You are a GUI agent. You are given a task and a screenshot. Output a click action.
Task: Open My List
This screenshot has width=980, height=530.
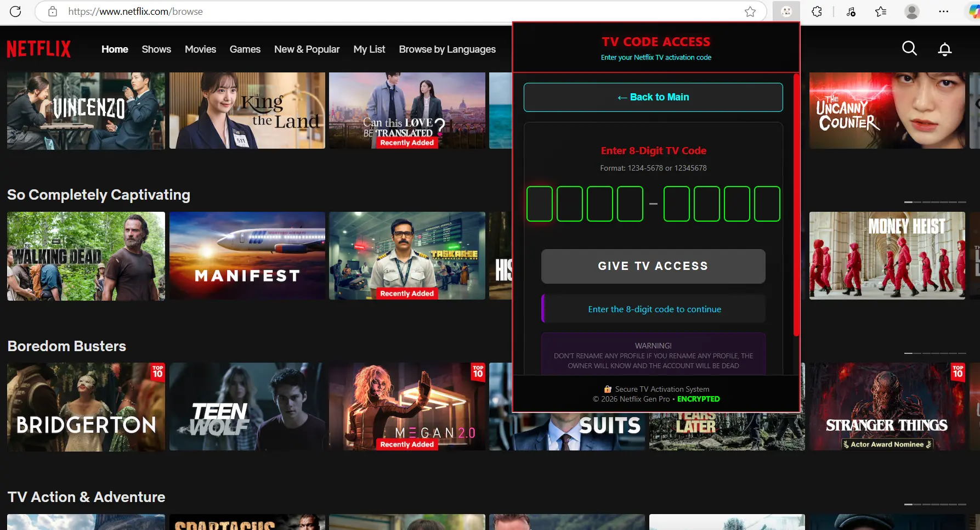pos(369,49)
